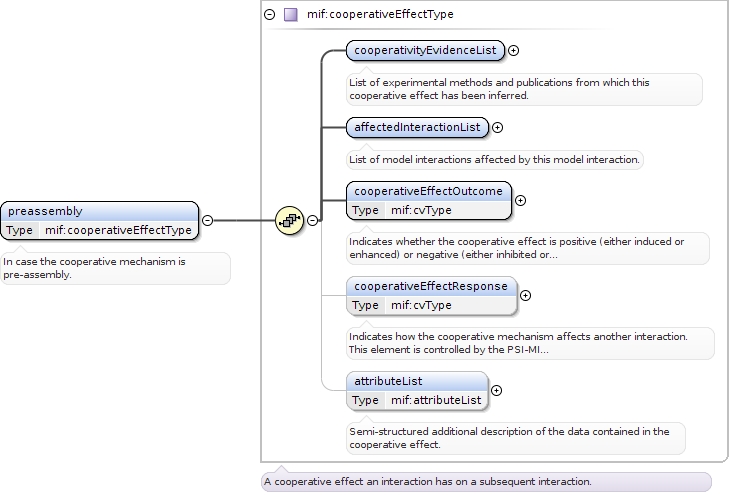Screen dimensions: 730x495
Task: Expand the cooperativityEvidenceList element
Action: pyautogui.click(x=514, y=50)
